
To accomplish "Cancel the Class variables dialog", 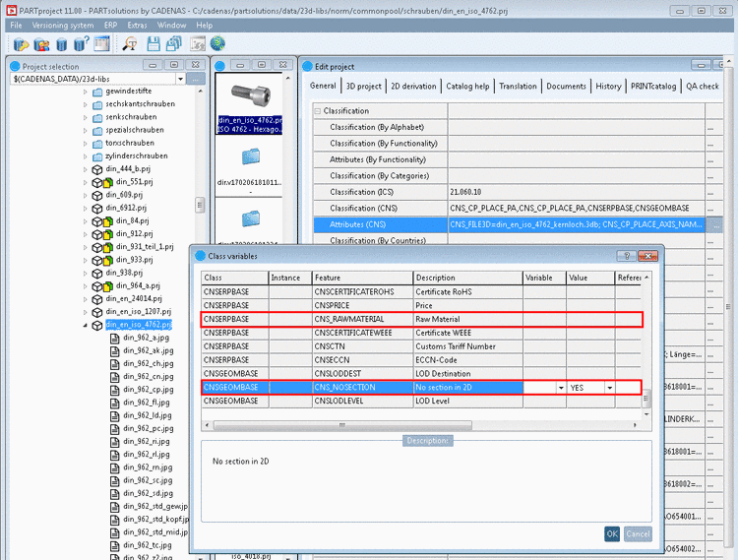I will 638,533.
